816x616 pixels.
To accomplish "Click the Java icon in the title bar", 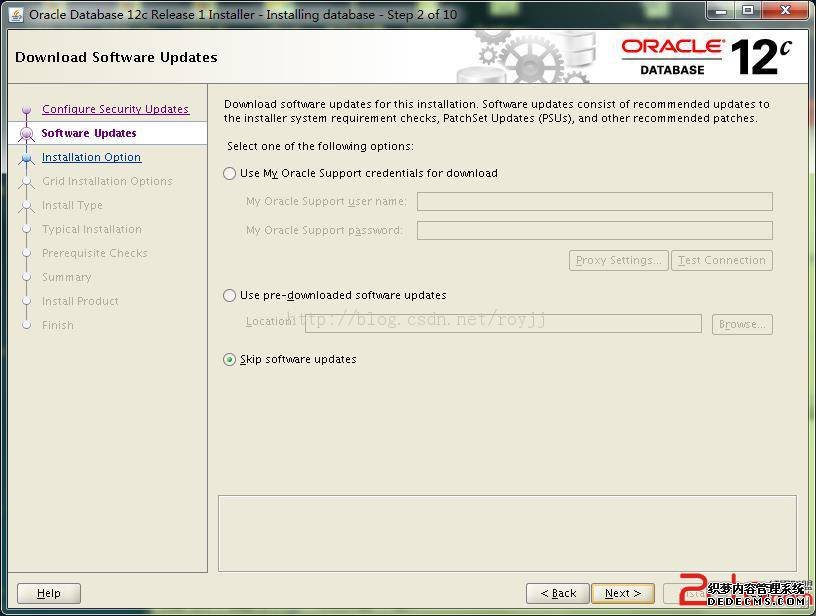I will [x=15, y=14].
